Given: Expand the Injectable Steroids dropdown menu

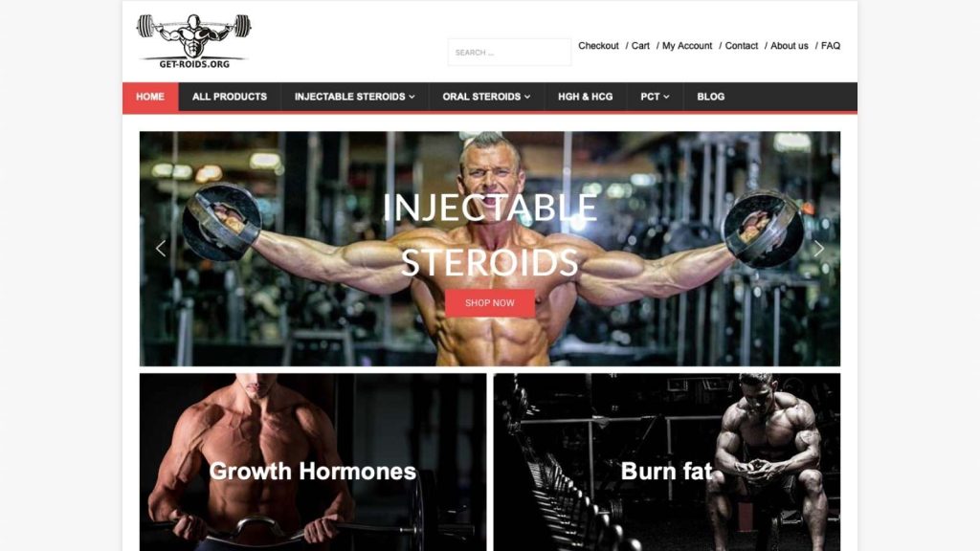Looking at the screenshot, I should click(x=354, y=97).
